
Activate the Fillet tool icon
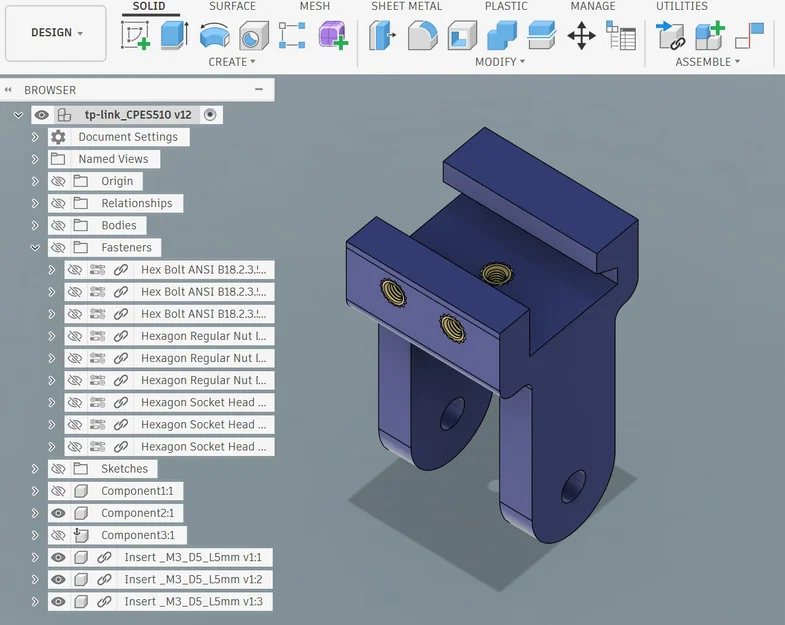tap(423, 35)
